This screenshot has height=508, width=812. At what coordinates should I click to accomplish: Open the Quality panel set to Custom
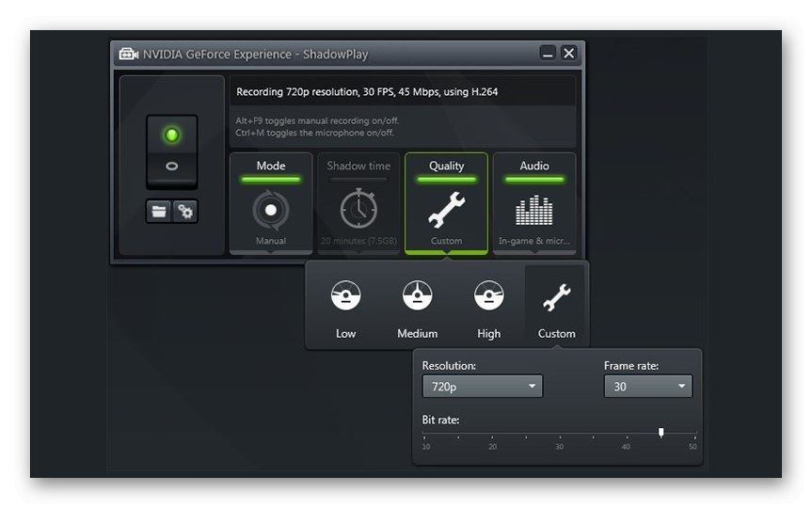[x=446, y=203]
